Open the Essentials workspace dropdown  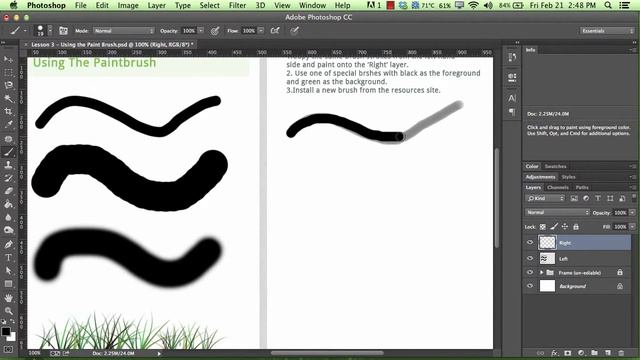pos(607,31)
